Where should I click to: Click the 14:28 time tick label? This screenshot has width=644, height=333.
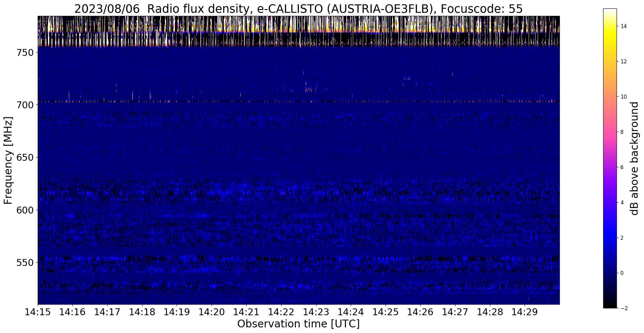[x=490, y=312]
